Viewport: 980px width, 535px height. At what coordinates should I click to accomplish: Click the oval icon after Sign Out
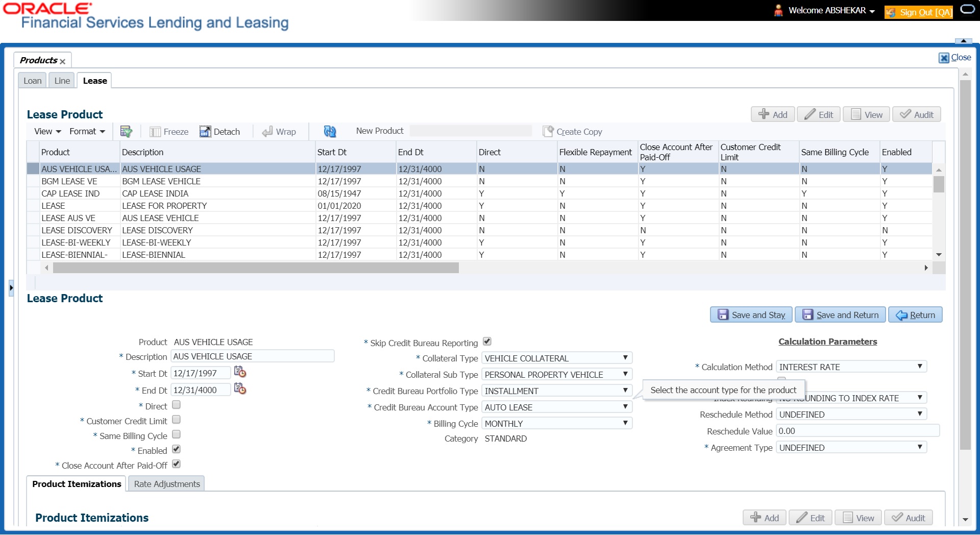click(968, 10)
